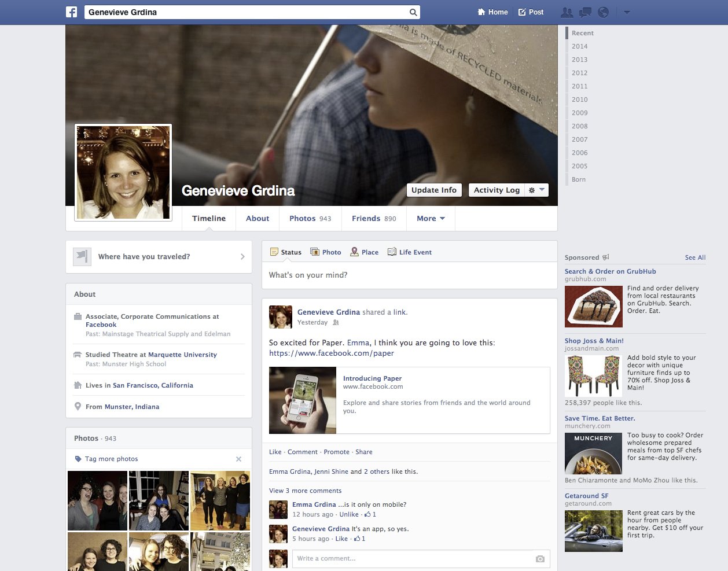728x571 pixels.
Task: Select the Status composer icon
Action: click(x=274, y=252)
